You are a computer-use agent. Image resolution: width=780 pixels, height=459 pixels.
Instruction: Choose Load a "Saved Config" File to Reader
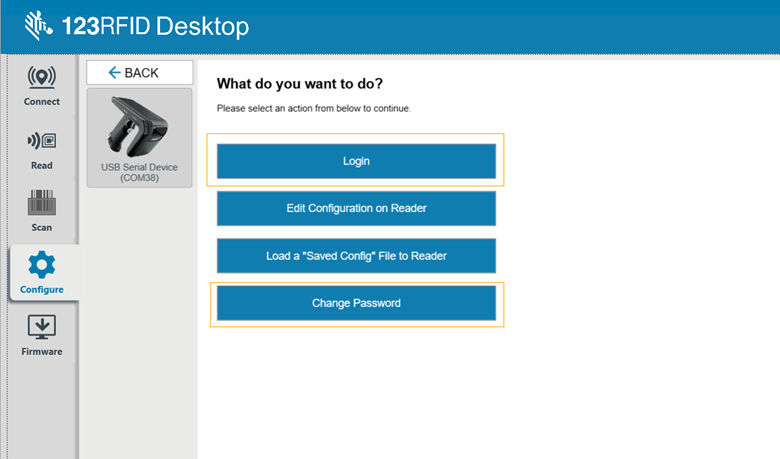356,256
